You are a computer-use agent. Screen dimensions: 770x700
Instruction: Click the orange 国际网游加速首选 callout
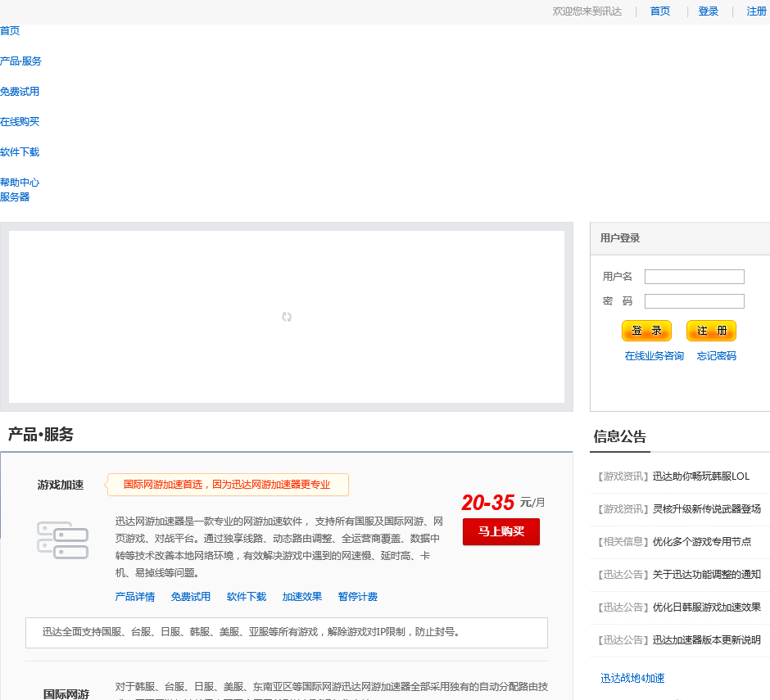coord(228,485)
